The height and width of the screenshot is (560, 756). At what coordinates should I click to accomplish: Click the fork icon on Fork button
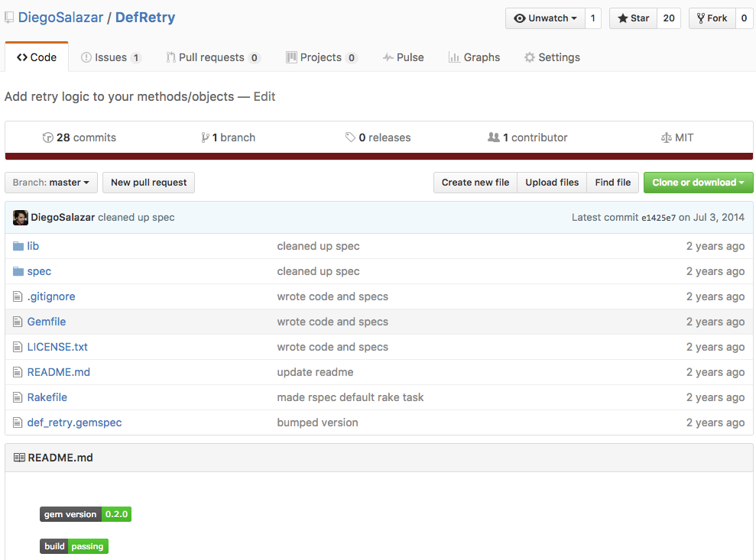pyautogui.click(x=700, y=18)
